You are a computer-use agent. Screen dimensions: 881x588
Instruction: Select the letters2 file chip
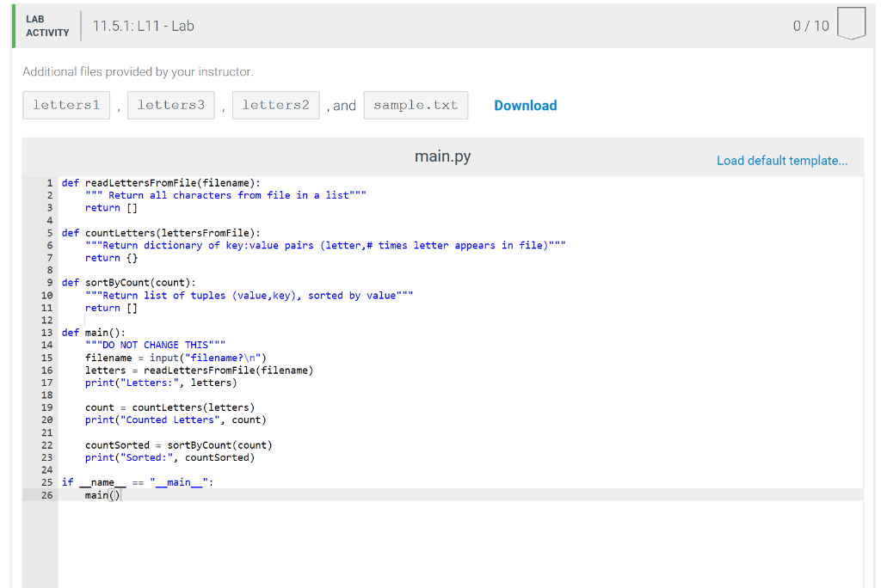(x=276, y=105)
